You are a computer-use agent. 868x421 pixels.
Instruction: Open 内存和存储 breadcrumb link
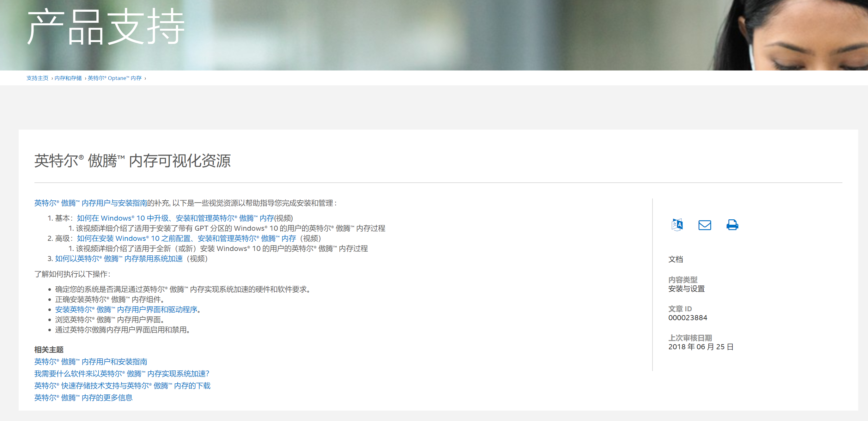(68, 78)
